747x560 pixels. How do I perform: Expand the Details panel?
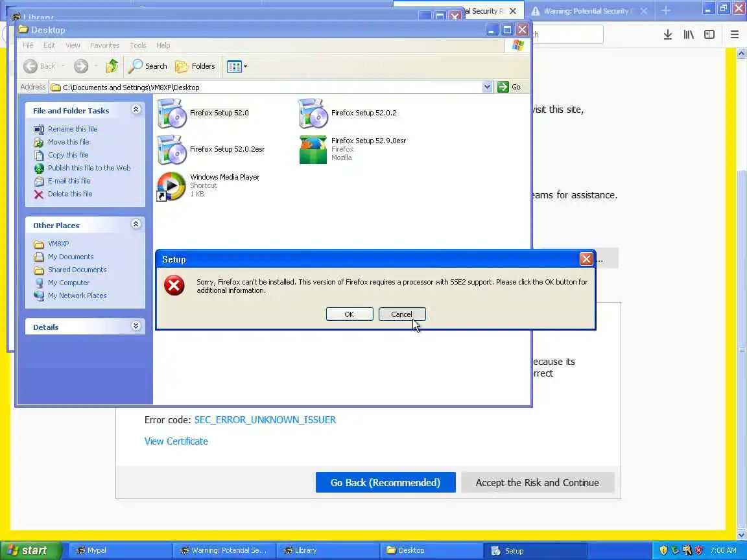[136, 326]
